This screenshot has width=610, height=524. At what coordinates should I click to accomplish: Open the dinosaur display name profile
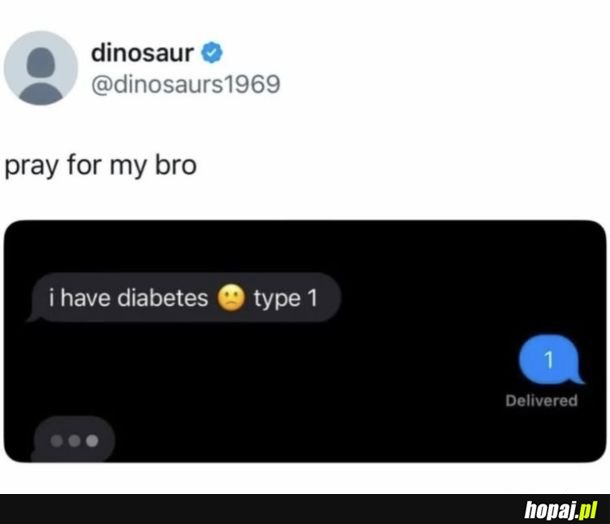[x=142, y=53]
